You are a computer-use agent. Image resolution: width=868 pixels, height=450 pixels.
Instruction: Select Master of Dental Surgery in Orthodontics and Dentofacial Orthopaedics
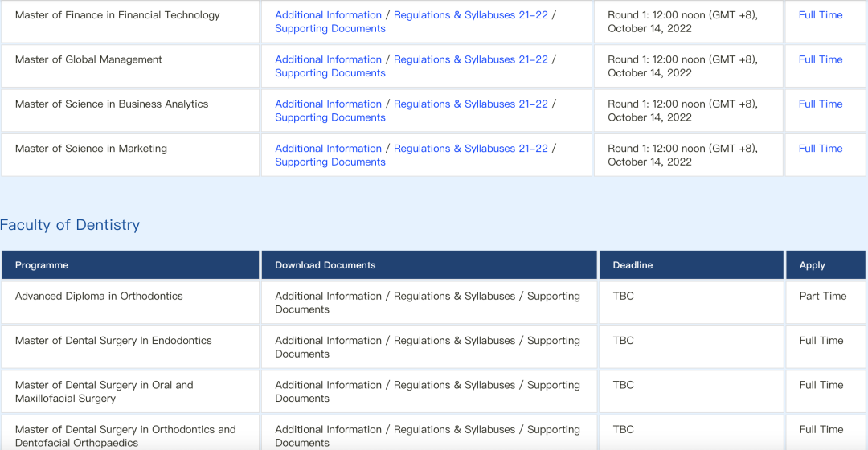point(125,436)
